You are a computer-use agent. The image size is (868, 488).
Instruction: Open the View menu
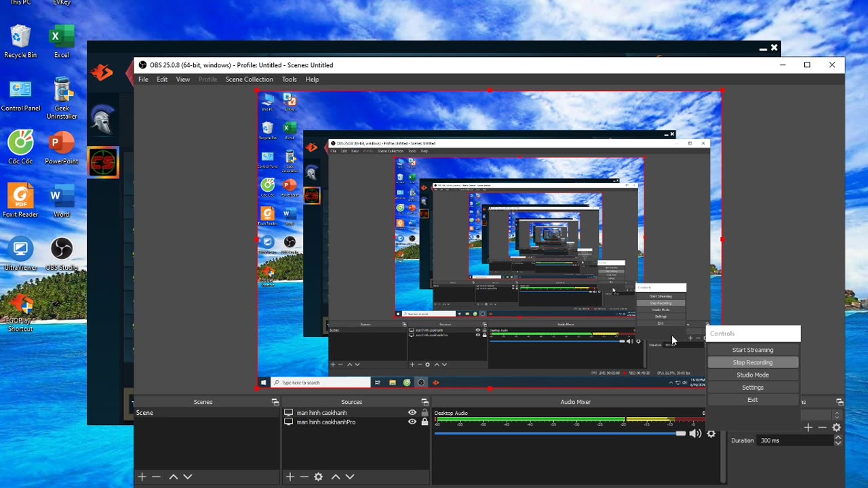(183, 79)
